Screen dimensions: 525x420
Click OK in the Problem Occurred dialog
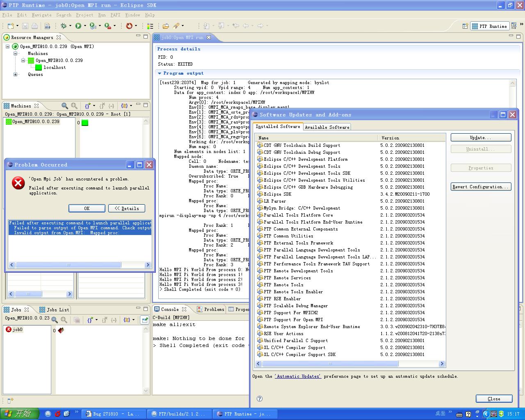[87, 208]
